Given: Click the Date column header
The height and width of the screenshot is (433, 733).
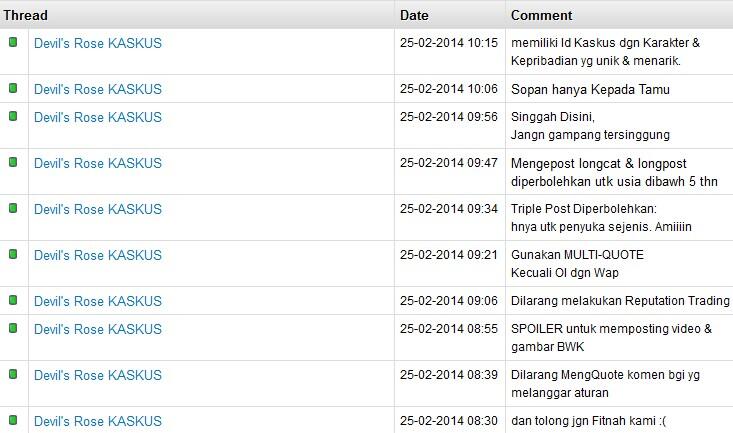Looking at the screenshot, I should (x=414, y=15).
